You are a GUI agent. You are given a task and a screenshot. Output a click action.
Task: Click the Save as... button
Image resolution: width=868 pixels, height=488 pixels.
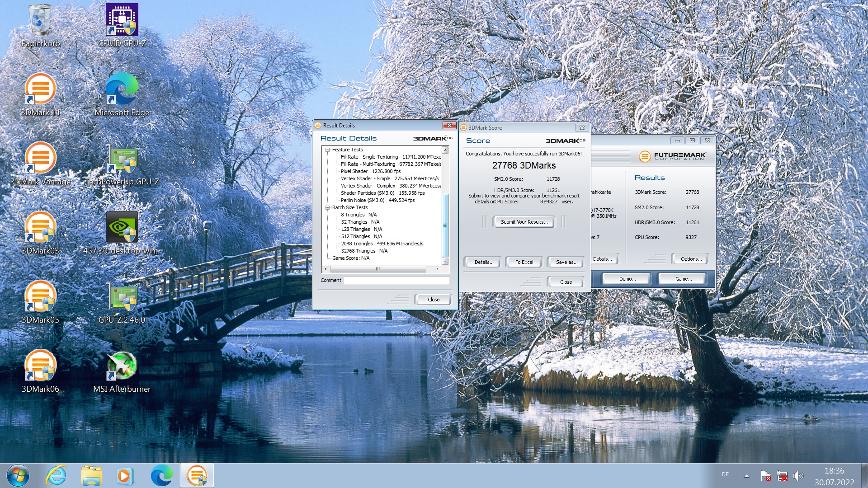click(x=566, y=262)
